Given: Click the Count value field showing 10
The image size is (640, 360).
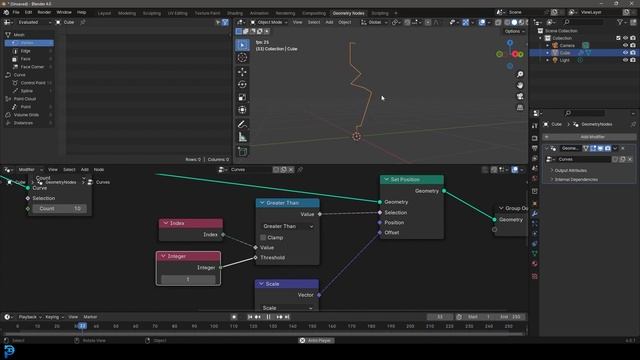Looking at the screenshot, I should click(60, 209).
